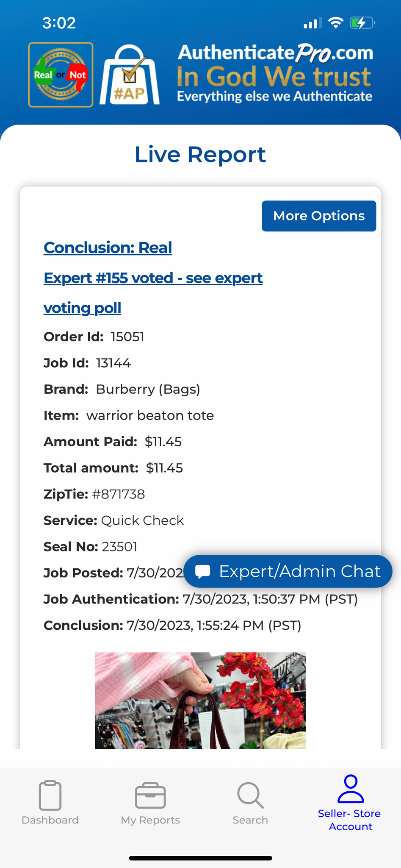
Task: Open the More Options menu
Action: point(319,216)
